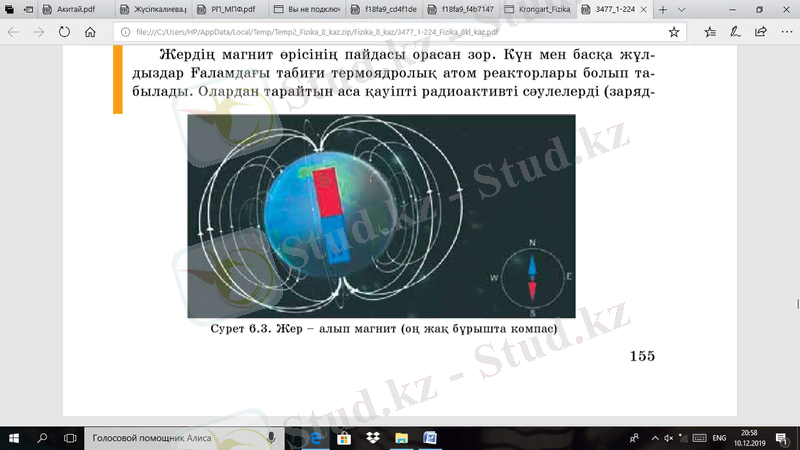Open Windows search magnifier

(42, 438)
